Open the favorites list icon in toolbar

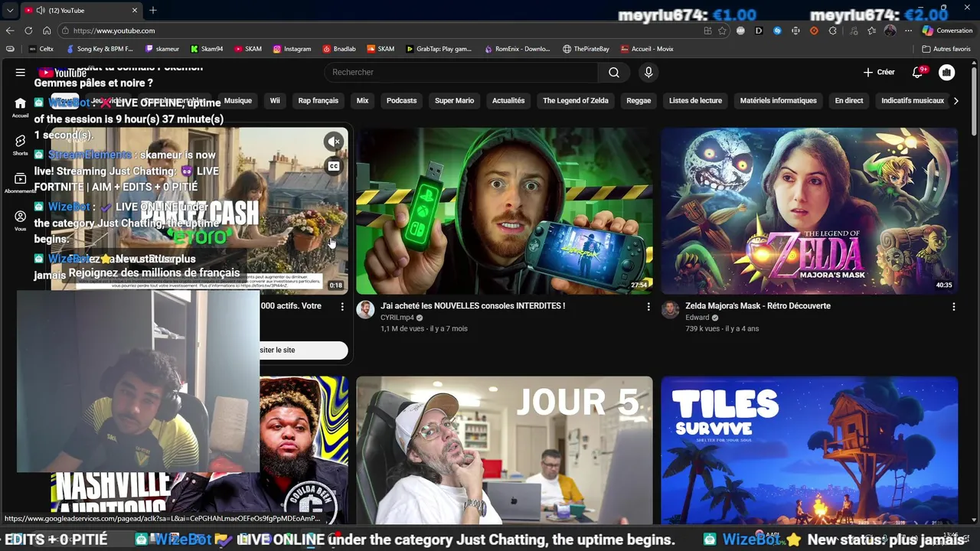pyautogui.click(x=871, y=31)
